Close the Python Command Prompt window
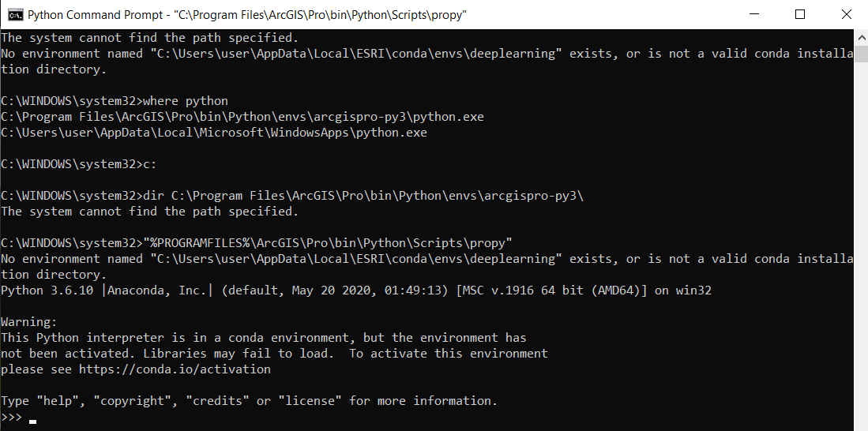The height and width of the screenshot is (431, 868). pyautogui.click(x=845, y=14)
